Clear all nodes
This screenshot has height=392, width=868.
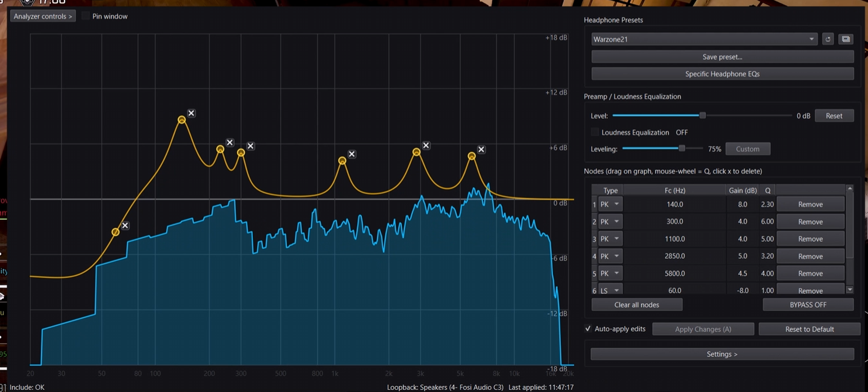click(x=637, y=304)
